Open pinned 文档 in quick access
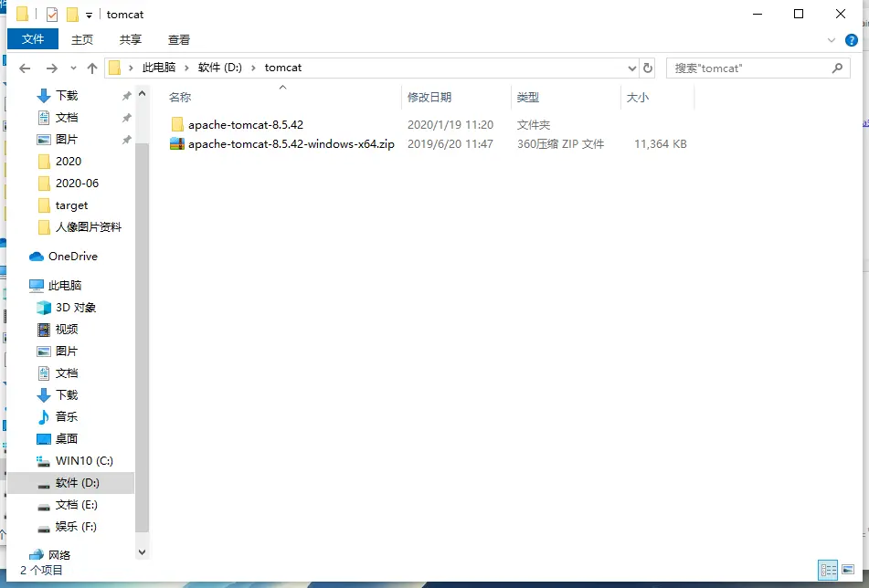 pos(67,118)
